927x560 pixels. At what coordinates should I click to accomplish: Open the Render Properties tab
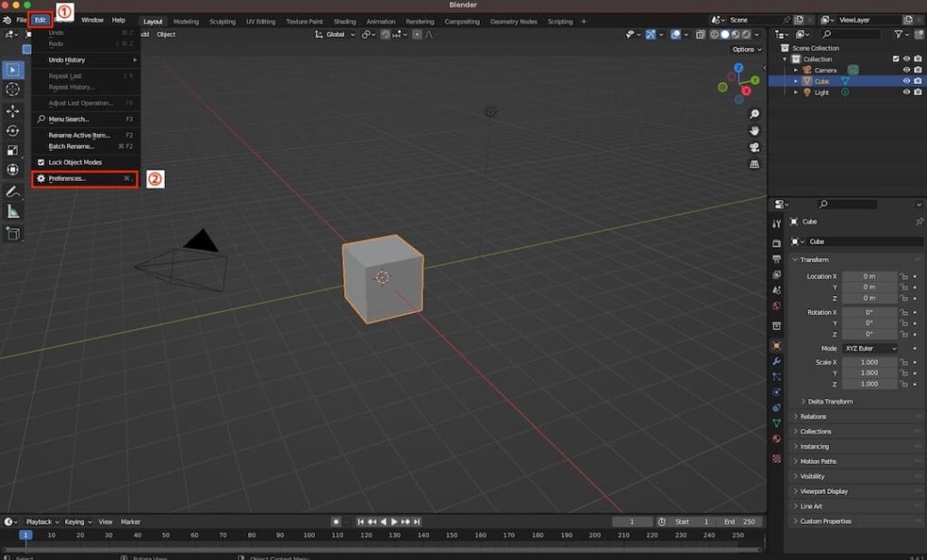pos(777,243)
